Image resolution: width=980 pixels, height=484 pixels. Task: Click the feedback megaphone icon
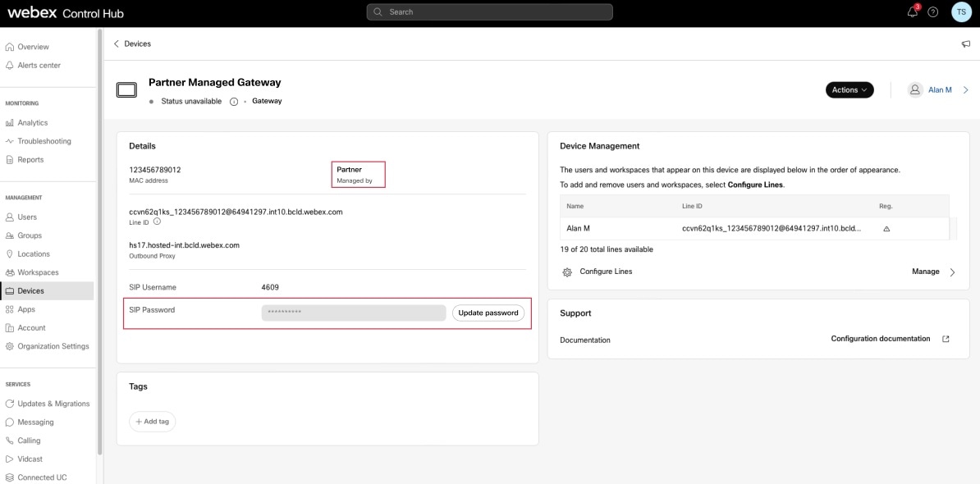pyautogui.click(x=965, y=43)
